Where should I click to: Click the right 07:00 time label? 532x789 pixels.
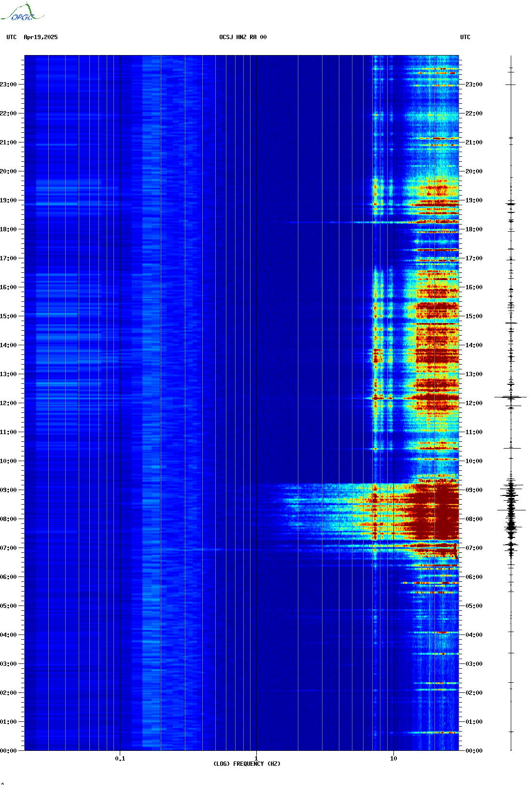tap(474, 548)
